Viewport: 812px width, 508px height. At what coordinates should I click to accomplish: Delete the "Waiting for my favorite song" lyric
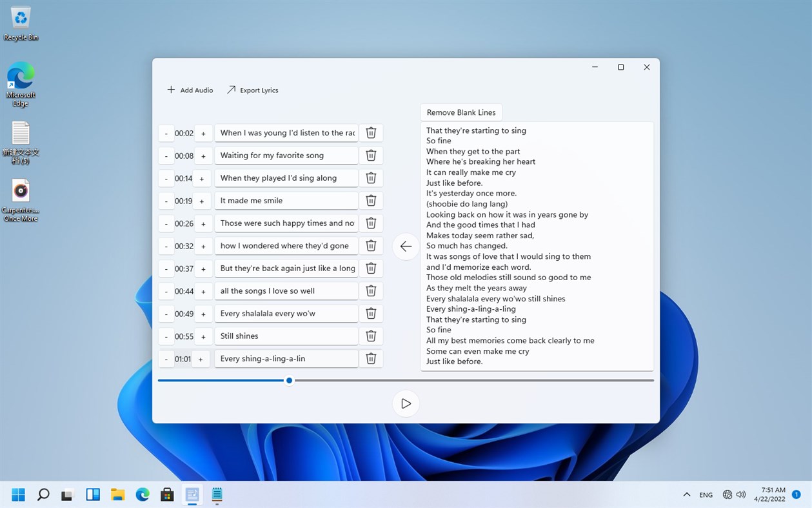[x=371, y=155]
